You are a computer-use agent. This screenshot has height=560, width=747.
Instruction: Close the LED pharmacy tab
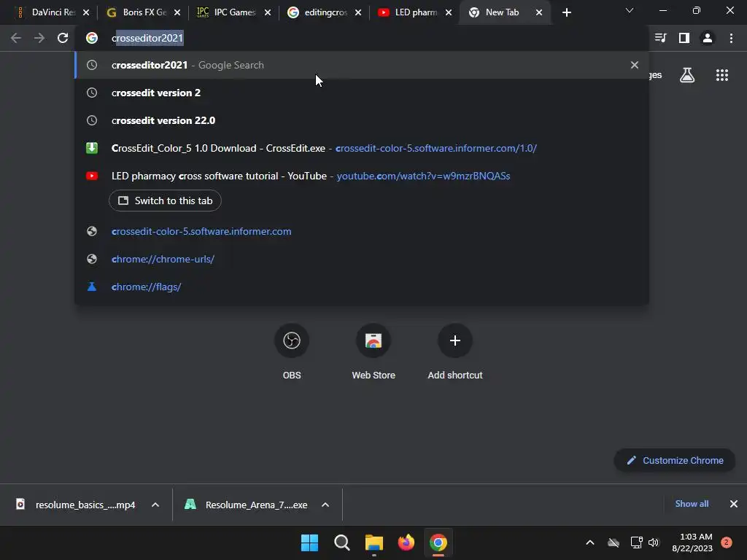coord(449,12)
